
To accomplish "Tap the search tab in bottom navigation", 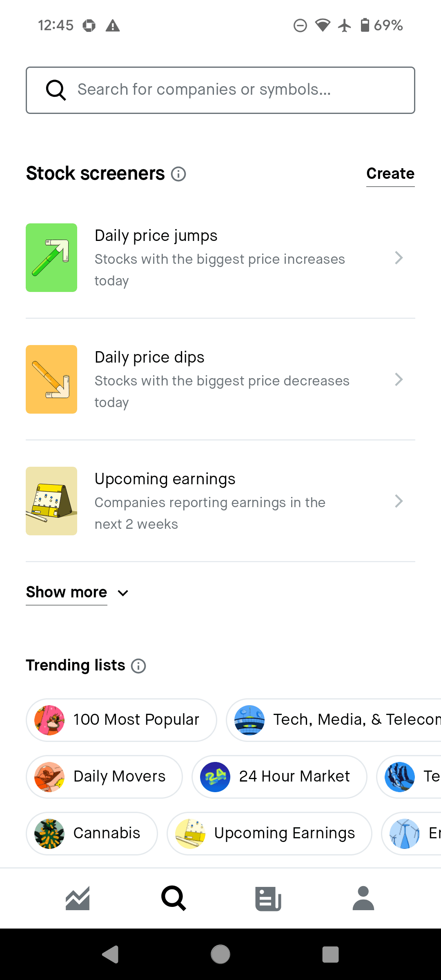I will pos(174,898).
